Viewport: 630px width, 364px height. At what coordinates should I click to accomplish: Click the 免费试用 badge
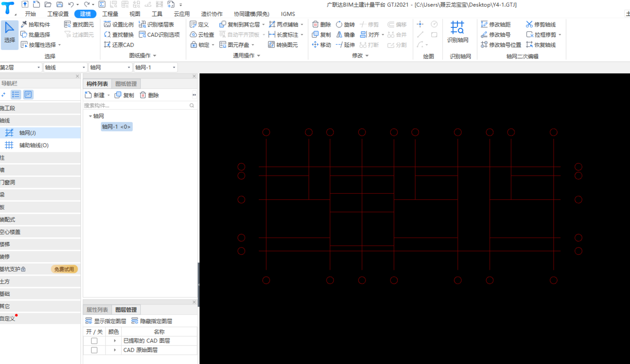pyautogui.click(x=64, y=269)
